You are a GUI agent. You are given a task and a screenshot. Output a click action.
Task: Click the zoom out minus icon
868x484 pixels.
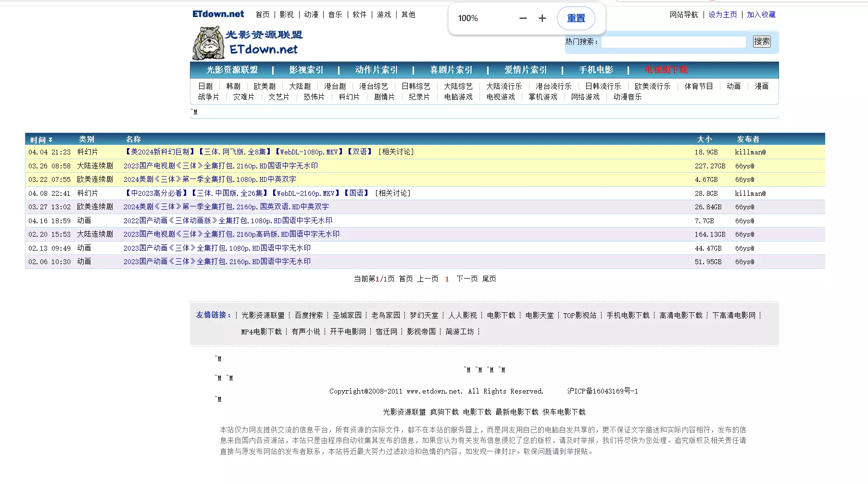pos(523,18)
